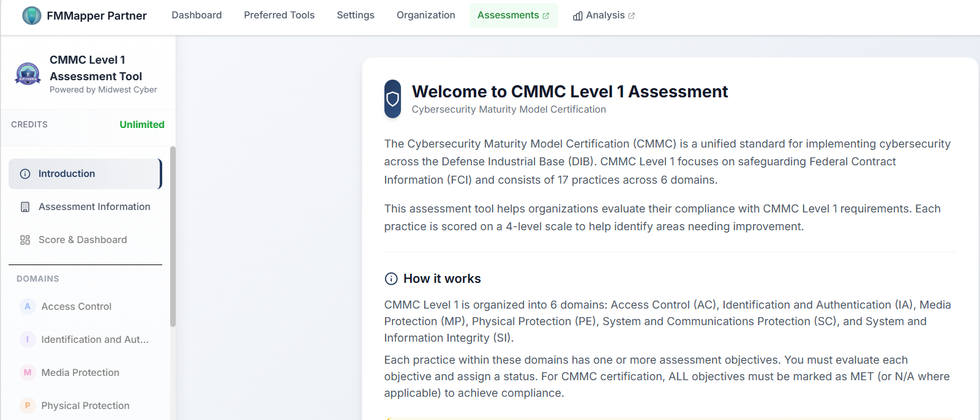Screen dimensions: 980x420
Task: Select the Access Control domain badge
Action: (27, 306)
